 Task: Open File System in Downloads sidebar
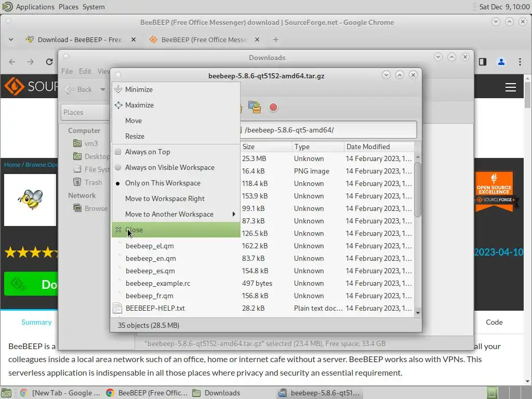91,169
